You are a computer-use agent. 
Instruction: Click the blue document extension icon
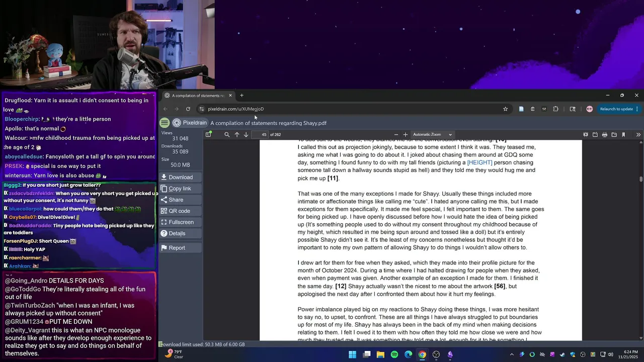(x=521, y=109)
